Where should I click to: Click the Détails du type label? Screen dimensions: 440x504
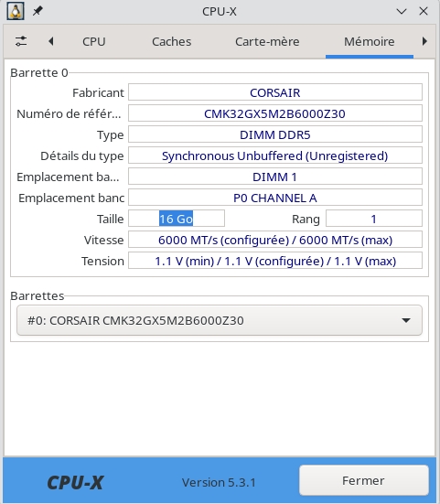point(82,155)
